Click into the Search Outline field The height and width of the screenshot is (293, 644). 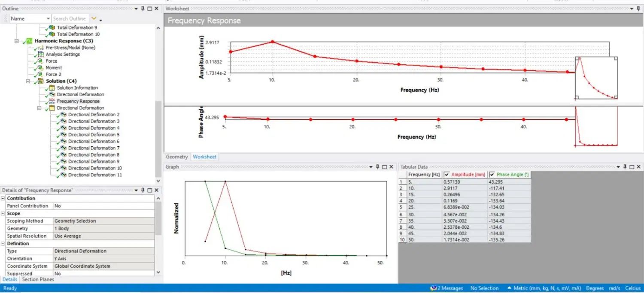[x=70, y=18]
